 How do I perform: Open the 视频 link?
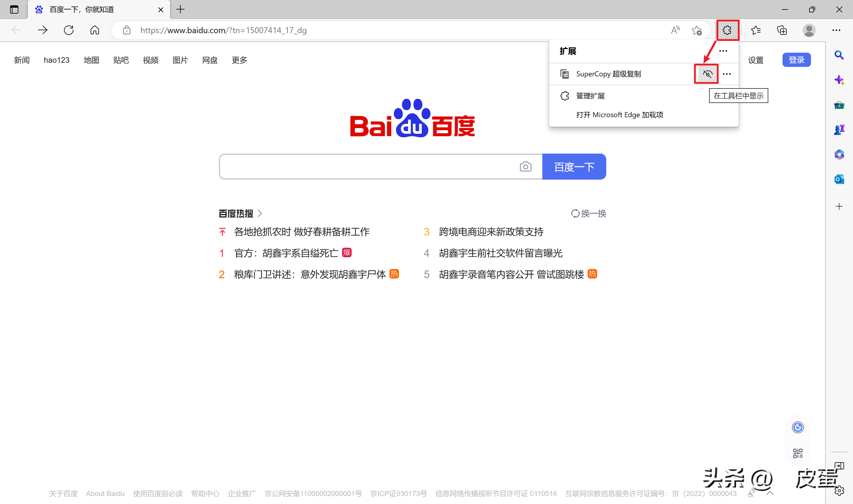click(x=150, y=60)
